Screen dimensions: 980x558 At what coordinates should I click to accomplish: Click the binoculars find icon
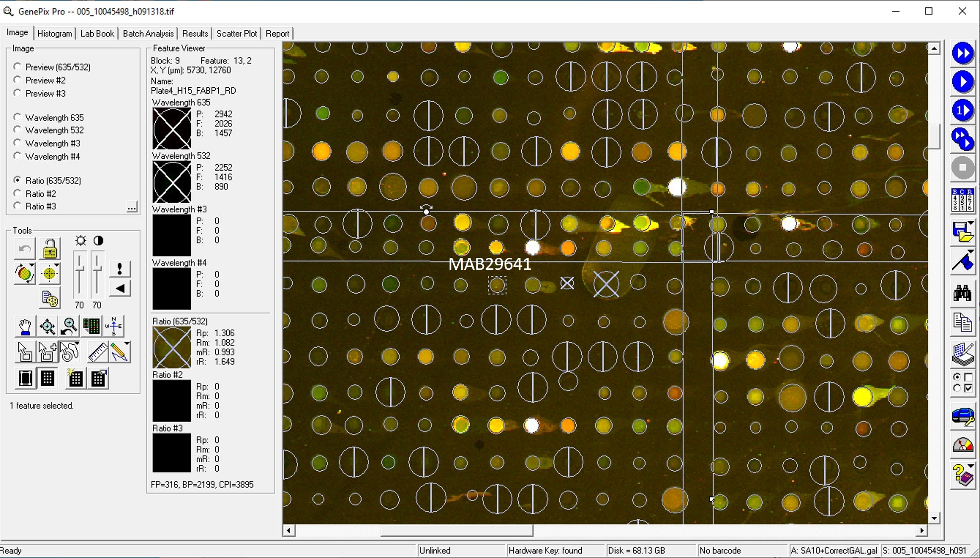click(962, 294)
